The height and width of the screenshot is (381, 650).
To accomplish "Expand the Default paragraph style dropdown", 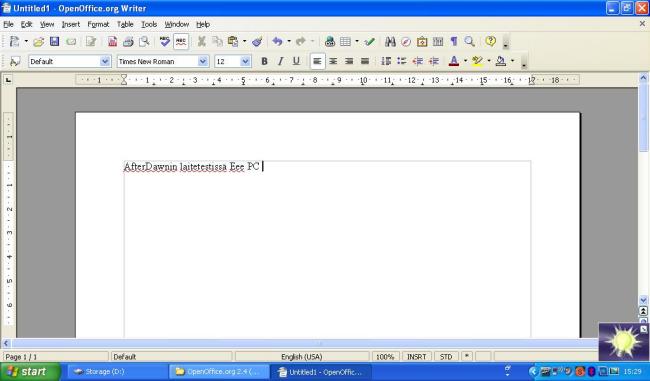I will point(105,61).
